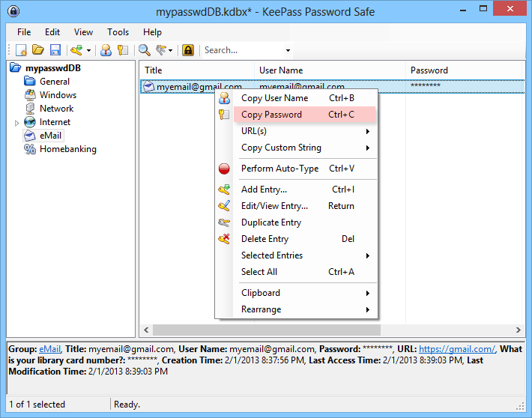The image size is (532, 418).
Task: Click the scroll right arrow
Action: (x=518, y=330)
